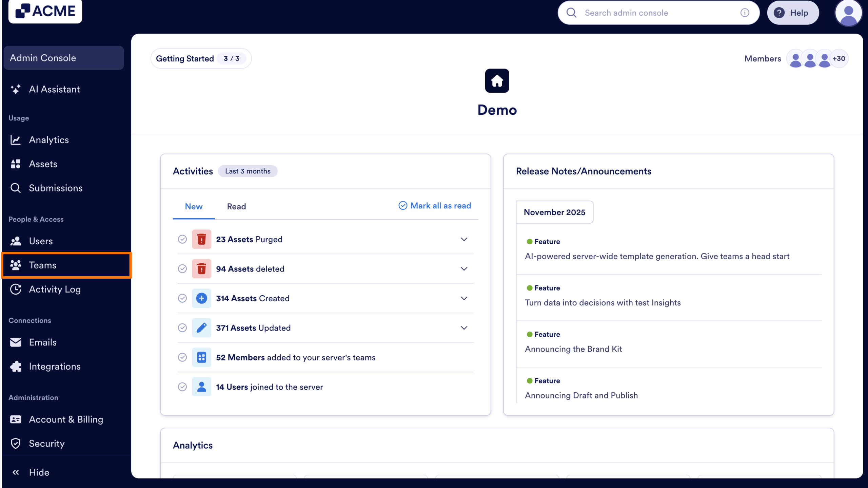The height and width of the screenshot is (488, 868).
Task: Open the AI Assistant panel
Action: pos(54,89)
